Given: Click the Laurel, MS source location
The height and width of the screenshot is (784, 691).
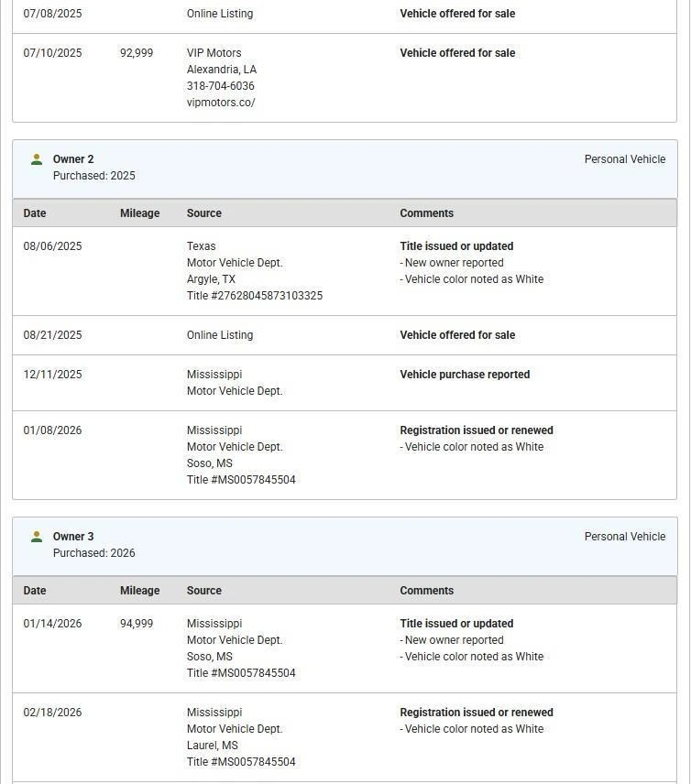Looking at the screenshot, I should point(212,746).
